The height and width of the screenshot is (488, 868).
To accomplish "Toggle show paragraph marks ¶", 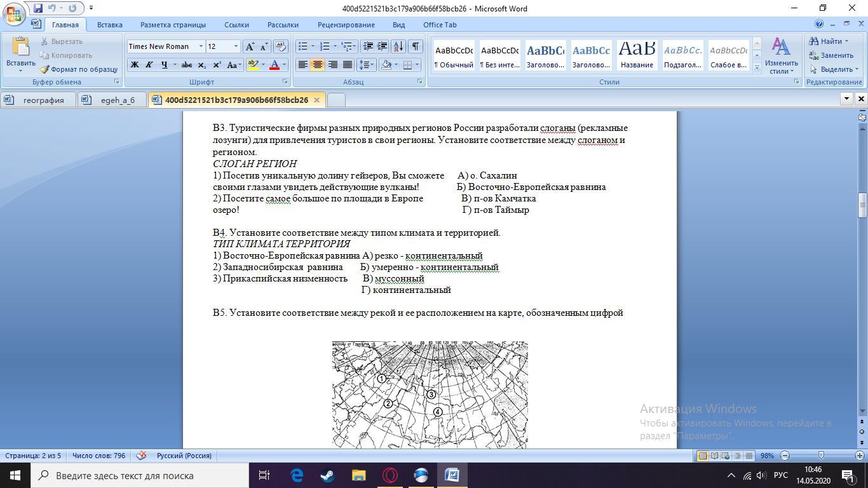I will point(415,46).
